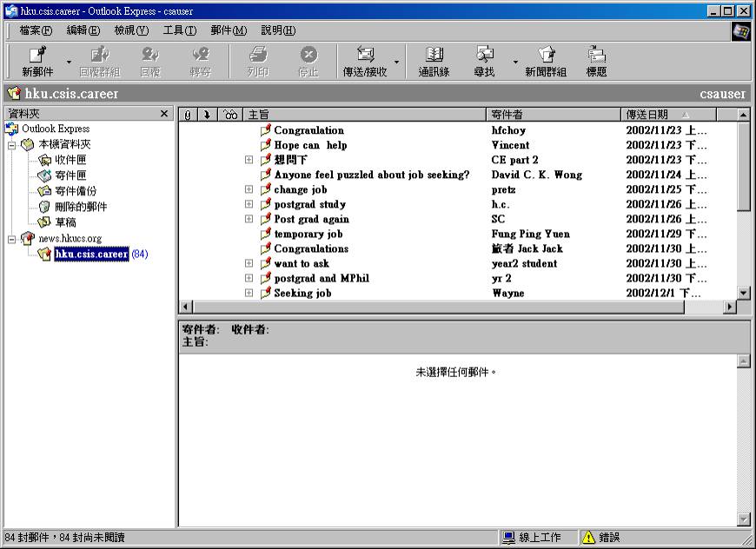
Task: Sort messages by the download-mark arrow column
Action: [208, 115]
